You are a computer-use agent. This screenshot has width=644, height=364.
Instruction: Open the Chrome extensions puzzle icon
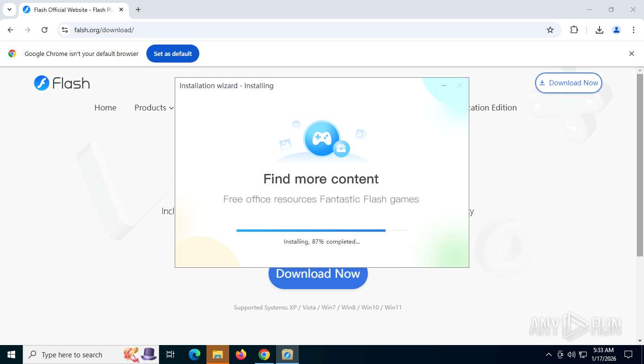click(574, 30)
